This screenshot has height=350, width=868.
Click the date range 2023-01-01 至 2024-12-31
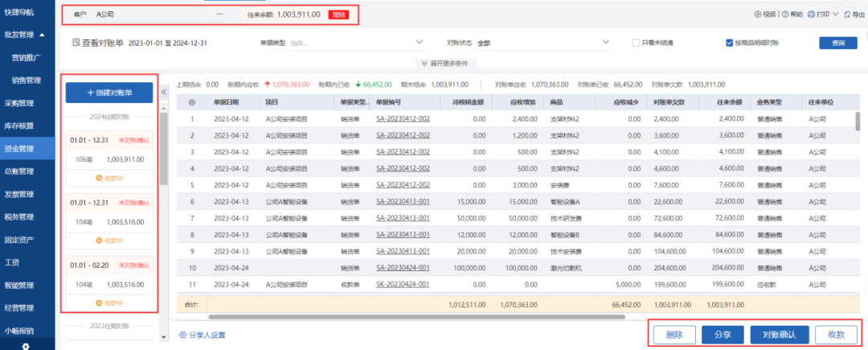pos(168,43)
